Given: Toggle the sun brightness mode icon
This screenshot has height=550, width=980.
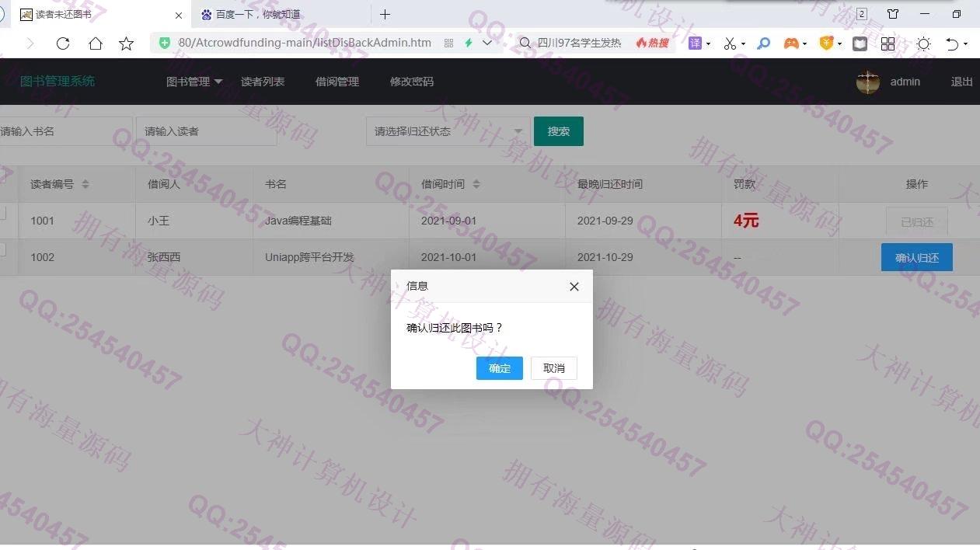Looking at the screenshot, I should 923,44.
